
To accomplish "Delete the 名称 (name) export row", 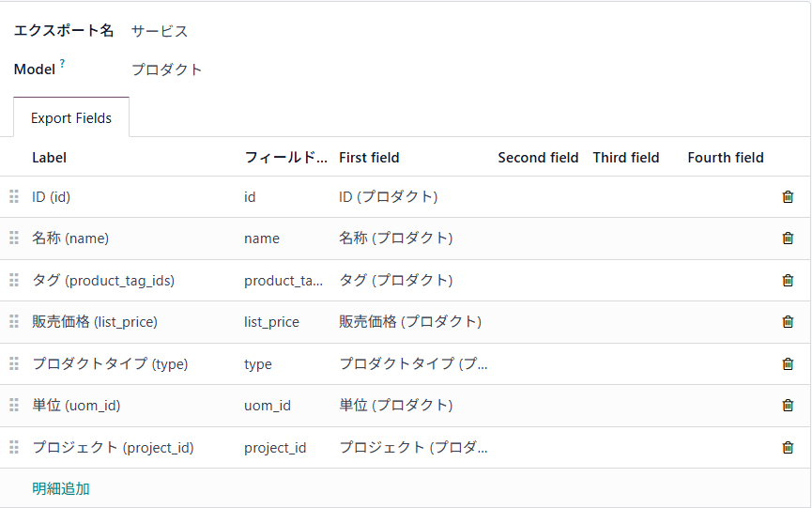I will [x=788, y=239].
